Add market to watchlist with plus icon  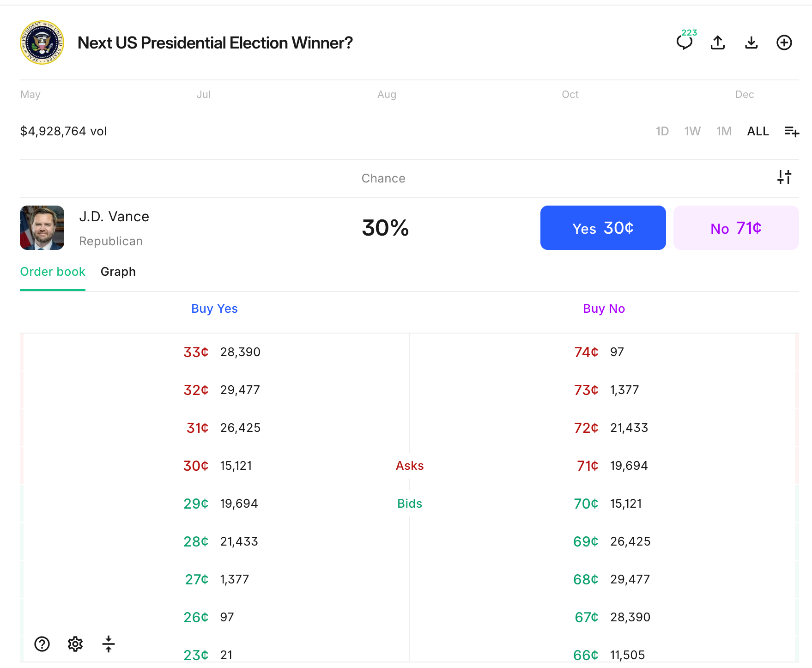click(x=784, y=42)
